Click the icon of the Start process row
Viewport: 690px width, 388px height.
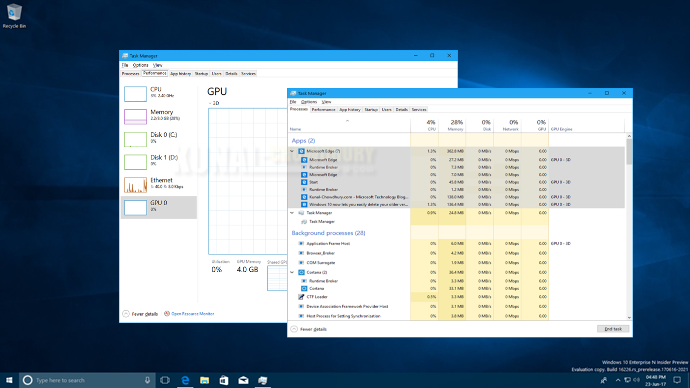(304, 182)
